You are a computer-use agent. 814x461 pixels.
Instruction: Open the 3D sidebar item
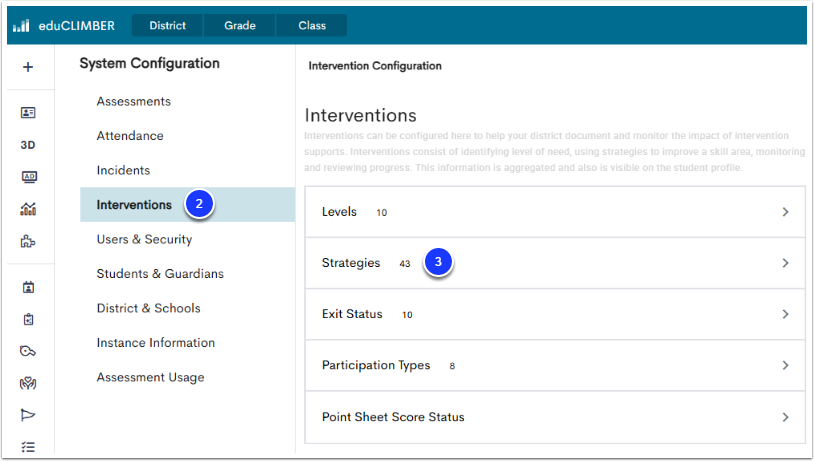point(28,145)
